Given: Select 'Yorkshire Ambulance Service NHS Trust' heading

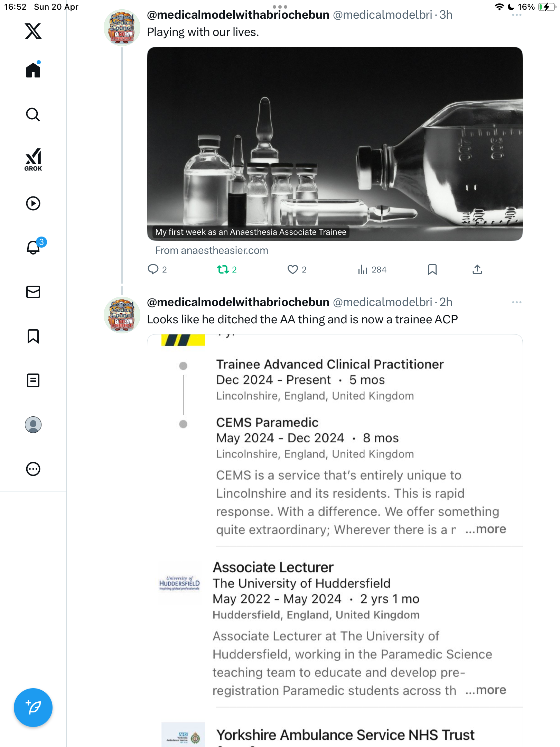Looking at the screenshot, I should pyautogui.click(x=346, y=735).
